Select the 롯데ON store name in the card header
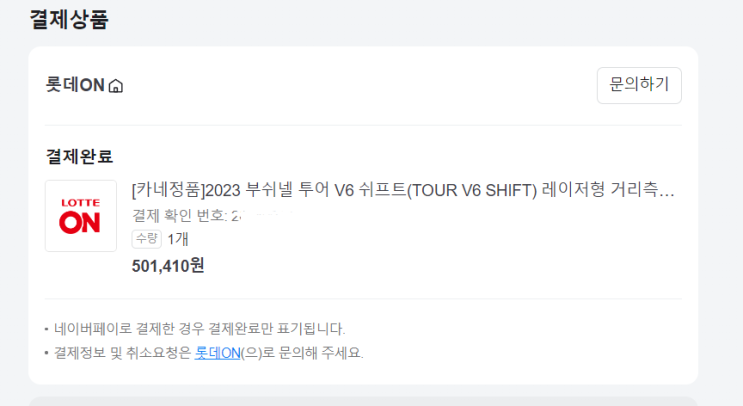 [75, 85]
